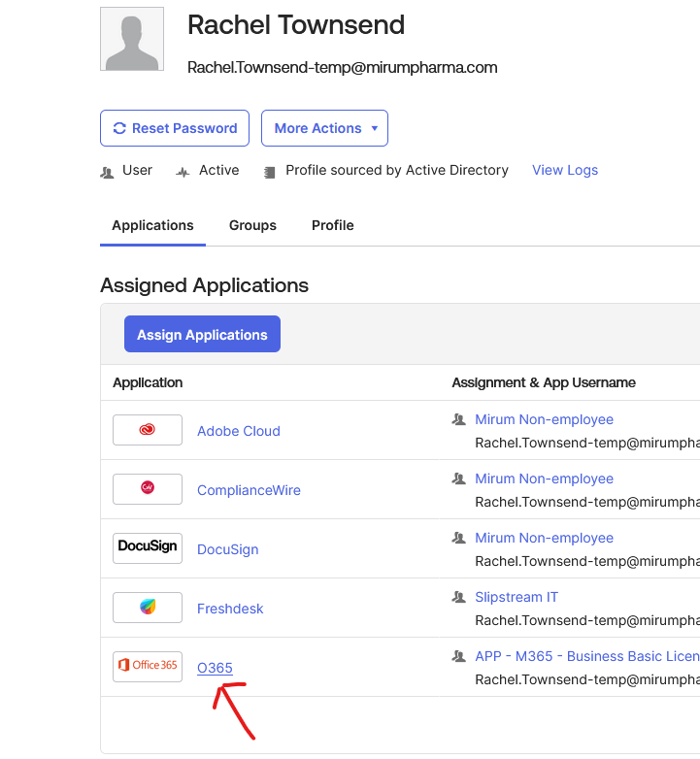
Task: Open the Freshdesk application link
Action: click(230, 609)
